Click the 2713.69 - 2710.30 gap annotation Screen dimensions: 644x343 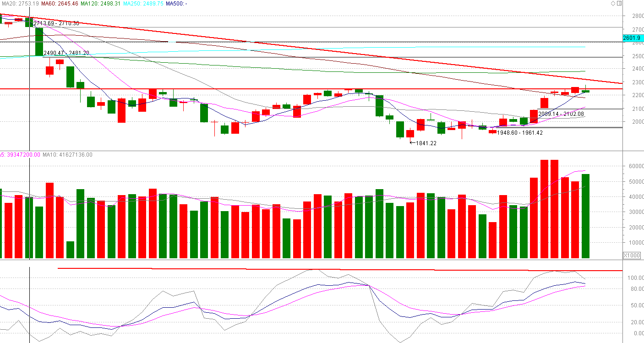point(56,23)
